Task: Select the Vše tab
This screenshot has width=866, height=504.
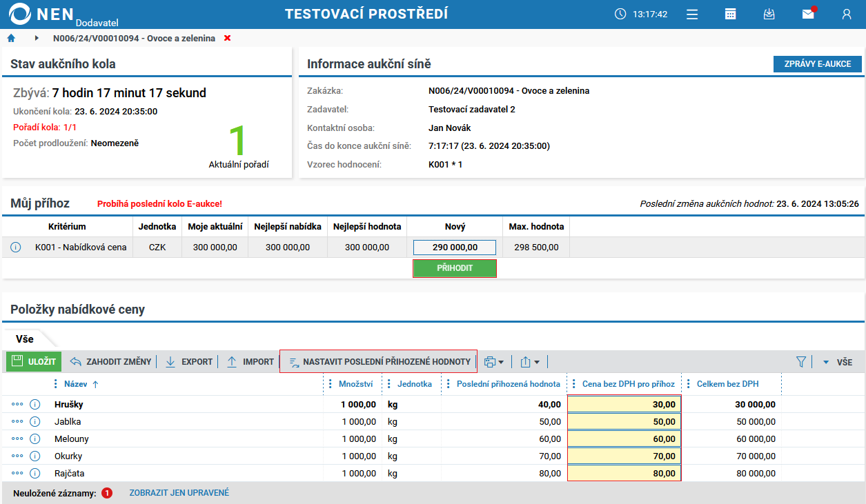Action: click(25, 339)
